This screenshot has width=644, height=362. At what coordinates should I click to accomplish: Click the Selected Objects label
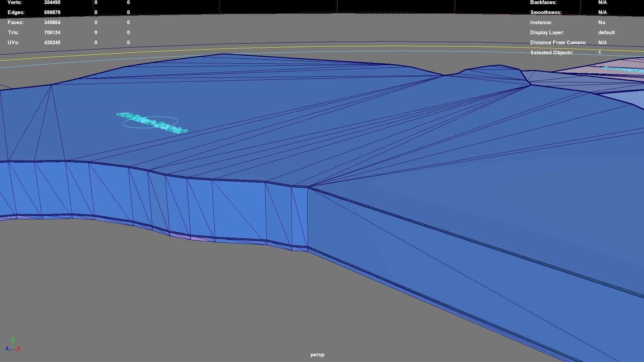pos(551,53)
